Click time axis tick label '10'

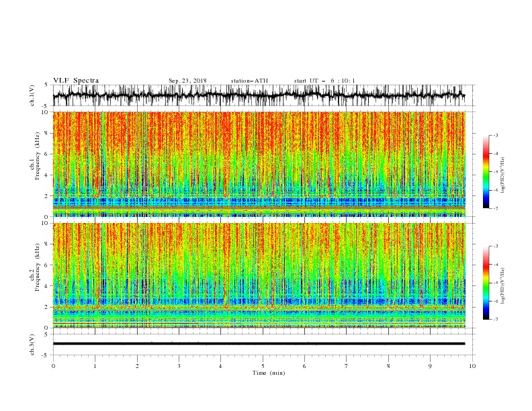coord(472,366)
